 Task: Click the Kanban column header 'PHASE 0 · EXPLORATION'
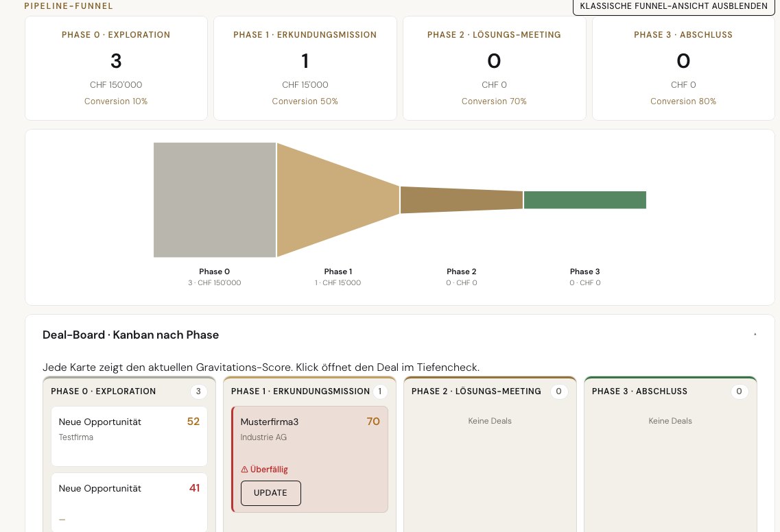point(104,391)
